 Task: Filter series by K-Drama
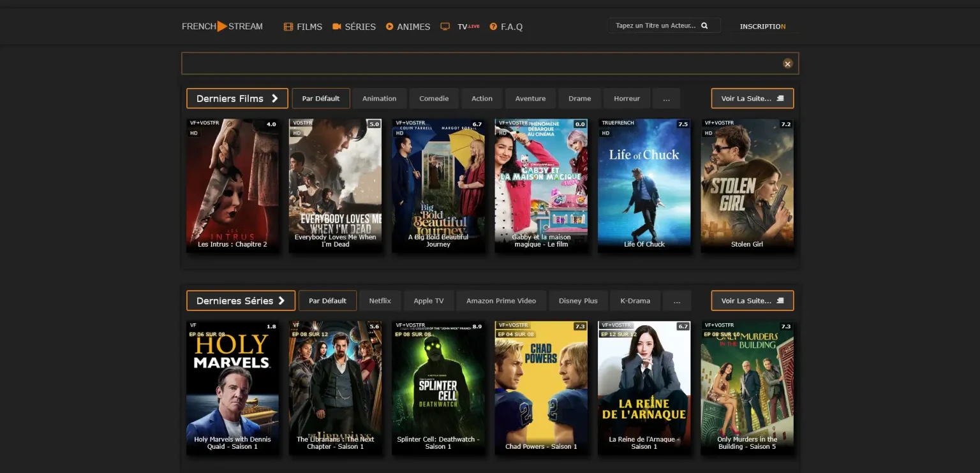pyautogui.click(x=635, y=301)
